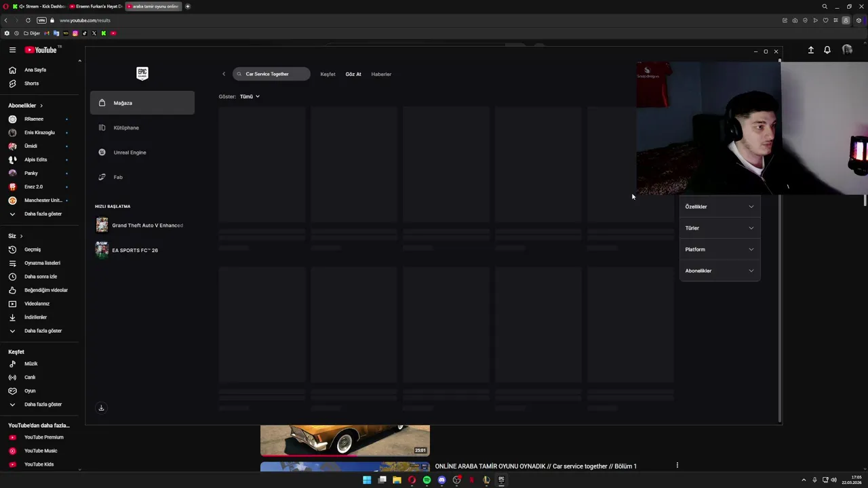Viewport: 868px width, 488px height.
Task: Toggle the Opera VPN badge
Action: (x=41, y=20)
